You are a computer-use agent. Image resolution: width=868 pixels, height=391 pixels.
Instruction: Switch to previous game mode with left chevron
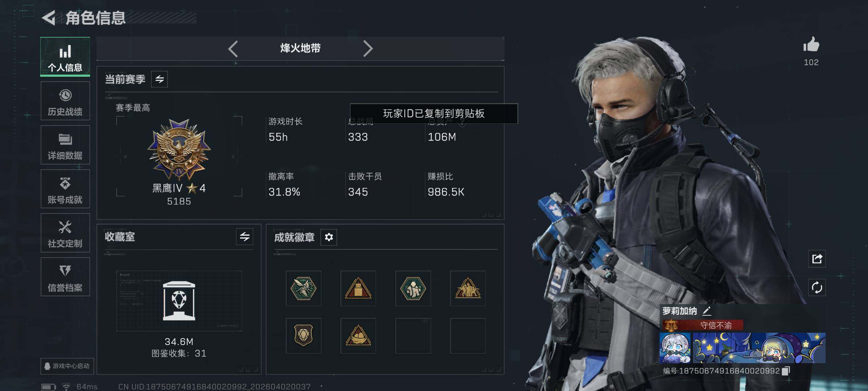[233, 49]
